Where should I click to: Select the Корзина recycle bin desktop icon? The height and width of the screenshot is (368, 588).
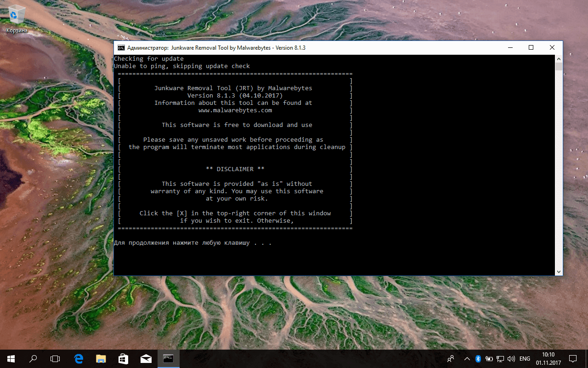click(17, 19)
